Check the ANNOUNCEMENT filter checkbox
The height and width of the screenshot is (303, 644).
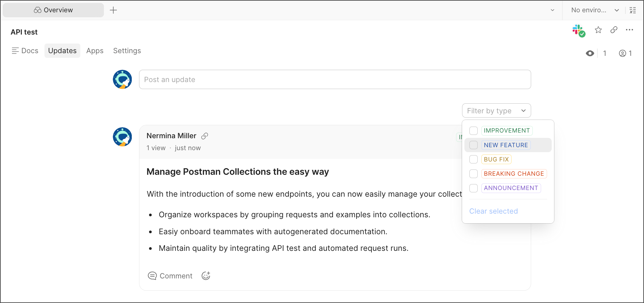click(x=473, y=188)
